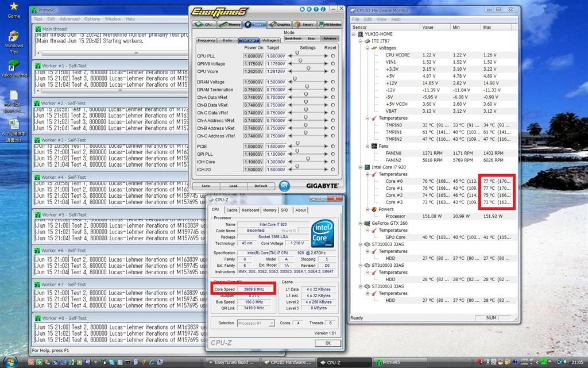
Task: Open the Yukio_Memo desktop icon
Action: (14, 68)
